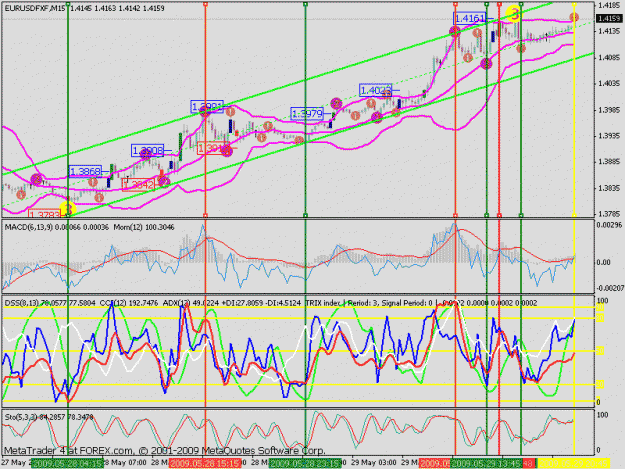The width and height of the screenshot is (625, 469).
Task: Click the black current price tag 1.4159
Action: click(x=608, y=18)
